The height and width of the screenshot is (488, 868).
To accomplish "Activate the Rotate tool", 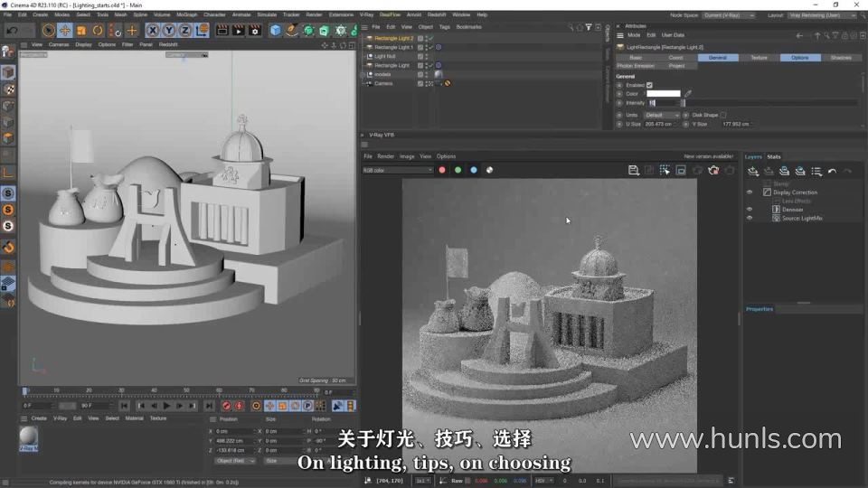I will click(98, 31).
